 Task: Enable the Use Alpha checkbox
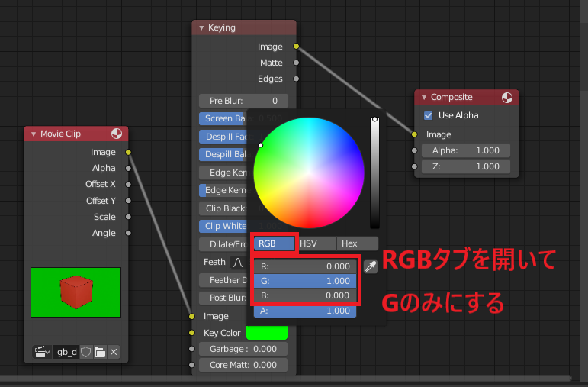coord(429,115)
